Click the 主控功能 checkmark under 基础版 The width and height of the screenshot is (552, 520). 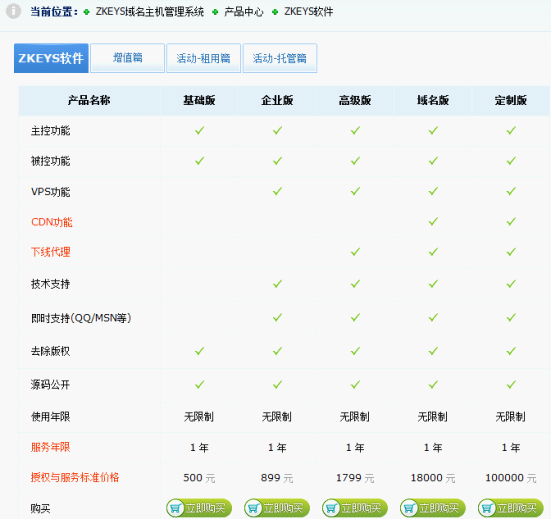(x=199, y=131)
